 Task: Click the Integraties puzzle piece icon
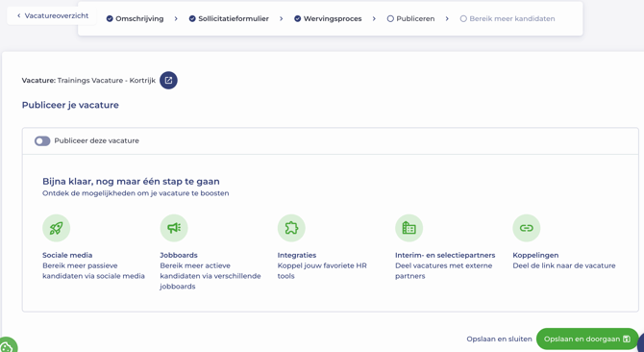(291, 228)
